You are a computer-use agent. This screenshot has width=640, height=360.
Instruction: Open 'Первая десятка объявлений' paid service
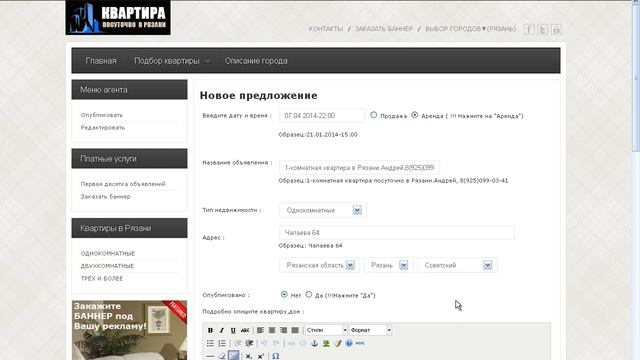123,184
